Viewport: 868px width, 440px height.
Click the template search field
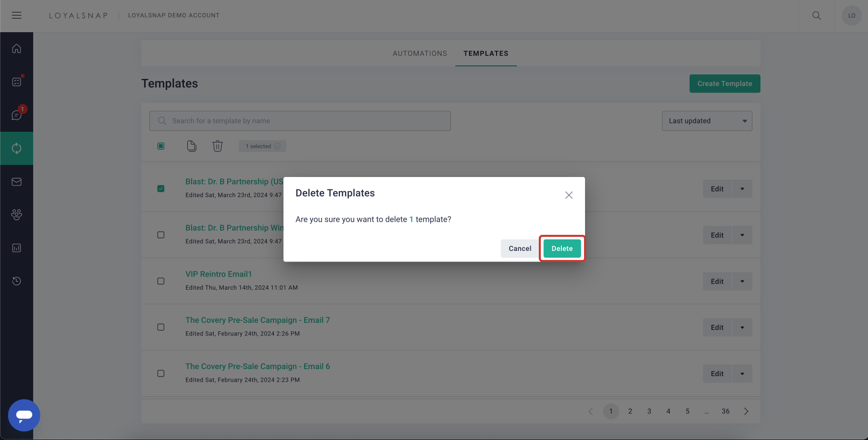tap(300, 121)
